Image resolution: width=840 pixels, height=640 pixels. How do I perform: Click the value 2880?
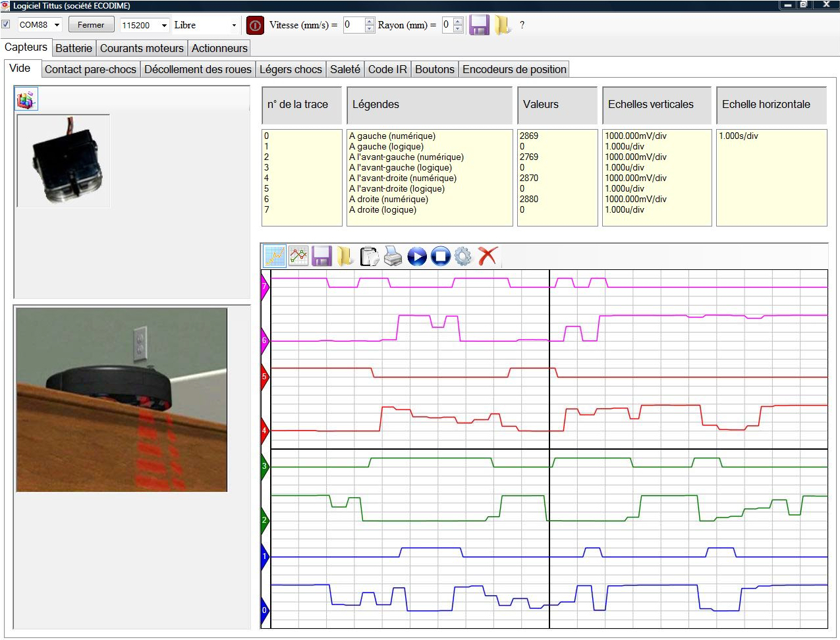[x=529, y=200]
